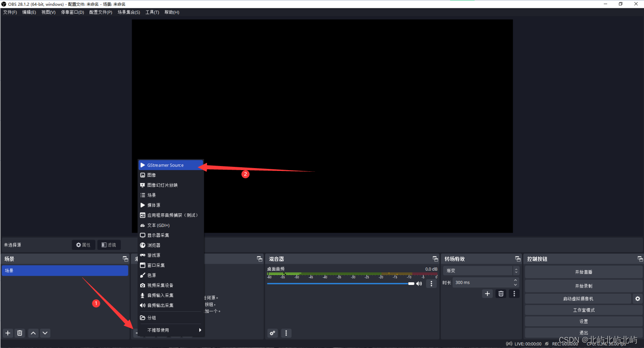
Task: Adjust the 桌面音频 volume slider
Action: pos(340,283)
